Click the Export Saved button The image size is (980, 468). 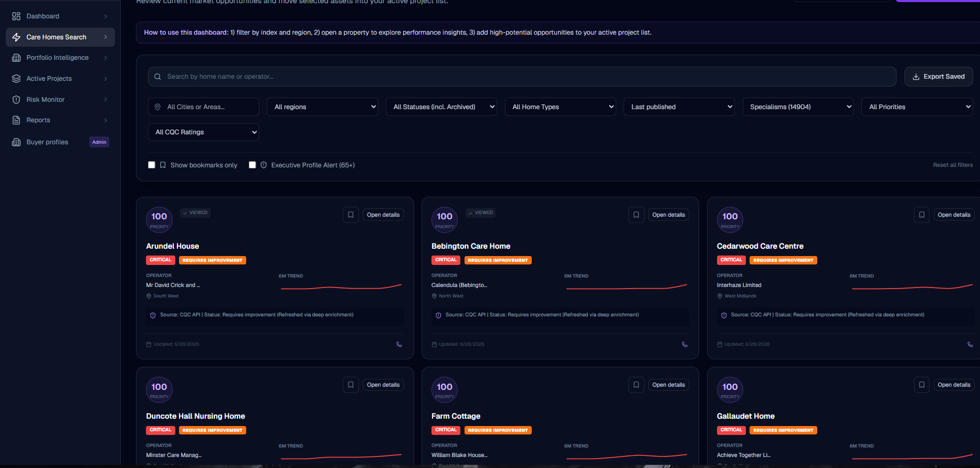click(x=939, y=77)
